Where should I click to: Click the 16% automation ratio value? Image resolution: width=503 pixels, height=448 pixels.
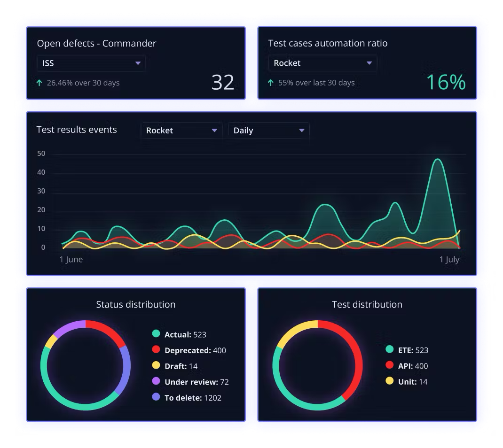coord(446,83)
